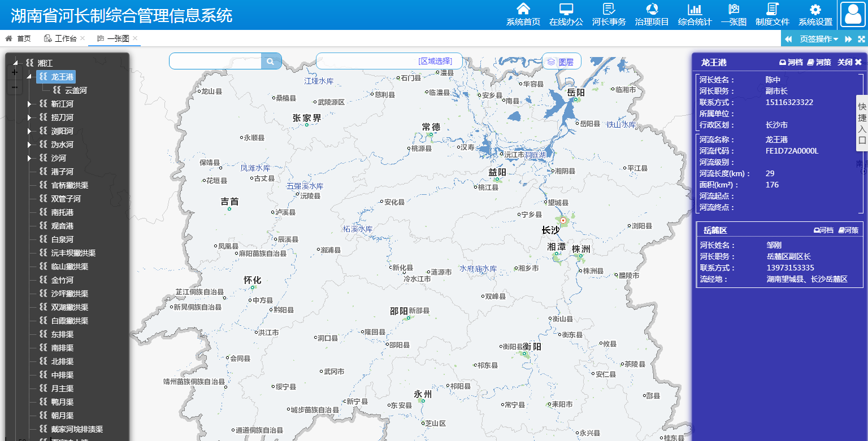
Task: Select 白泉河 in the river tree
Action: click(62, 239)
